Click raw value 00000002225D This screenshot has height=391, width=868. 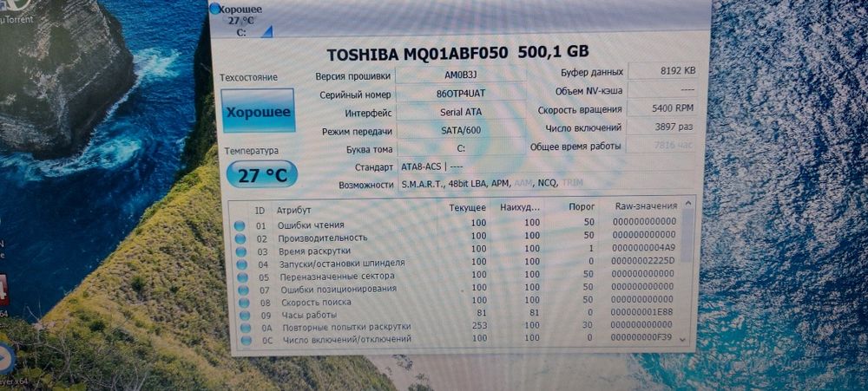[643, 260]
